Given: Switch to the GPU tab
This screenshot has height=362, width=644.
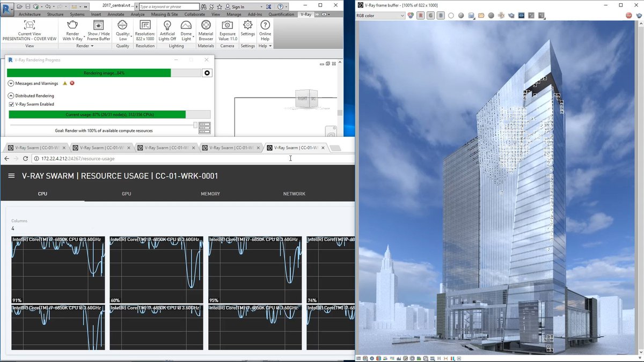Looking at the screenshot, I should click(127, 194).
